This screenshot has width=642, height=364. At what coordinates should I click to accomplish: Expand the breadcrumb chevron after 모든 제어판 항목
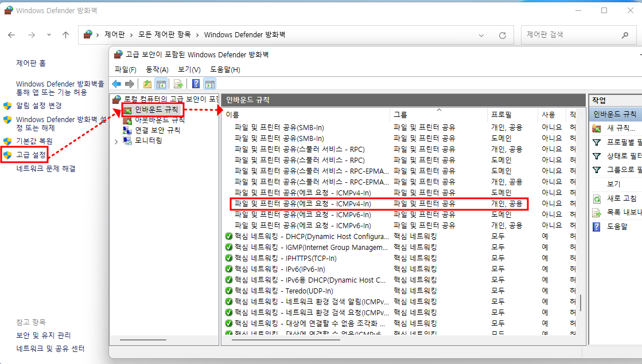[197, 35]
